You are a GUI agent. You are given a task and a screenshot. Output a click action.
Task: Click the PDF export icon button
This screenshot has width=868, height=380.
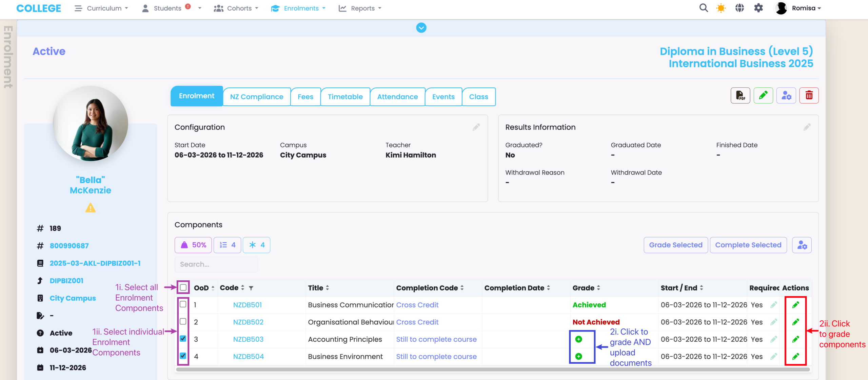pyautogui.click(x=740, y=96)
